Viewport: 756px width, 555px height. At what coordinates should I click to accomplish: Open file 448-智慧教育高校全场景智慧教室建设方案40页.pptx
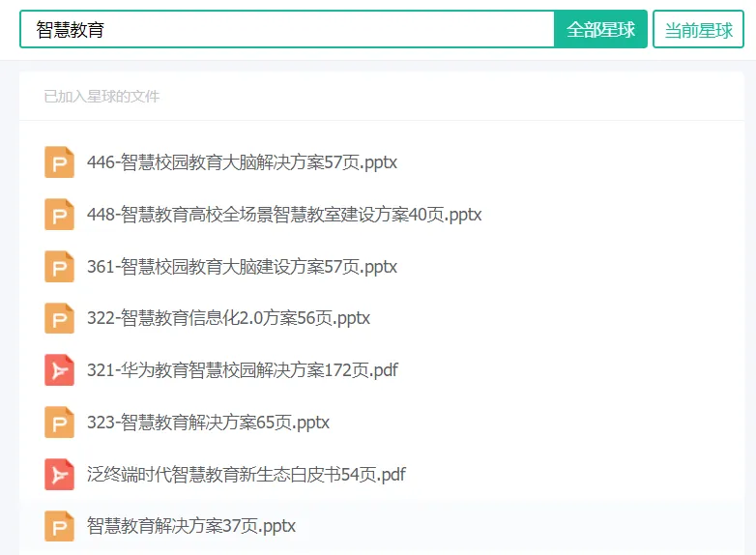point(284,214)
